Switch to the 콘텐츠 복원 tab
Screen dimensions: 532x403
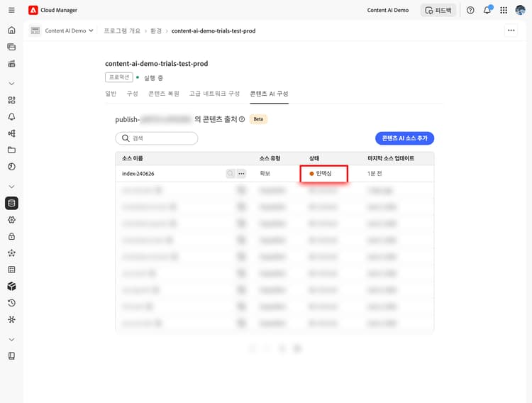[x=164, y=94]
